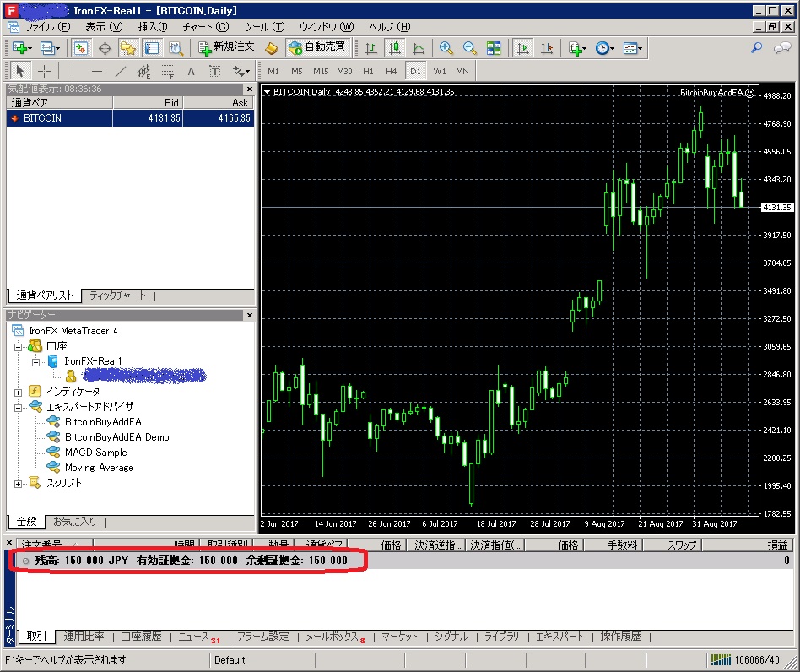Select the trendline tool
This screenshot has width=800, height=672.
coord(121,71)
